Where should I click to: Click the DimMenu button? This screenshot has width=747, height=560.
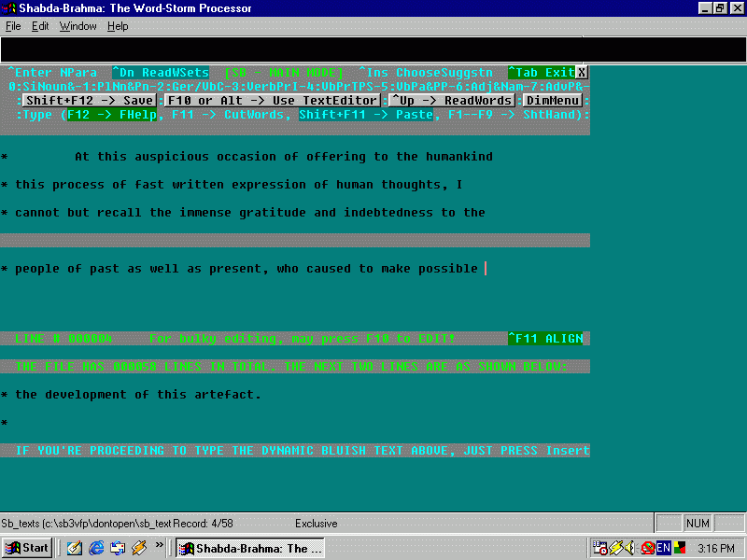tap(553, 101)
